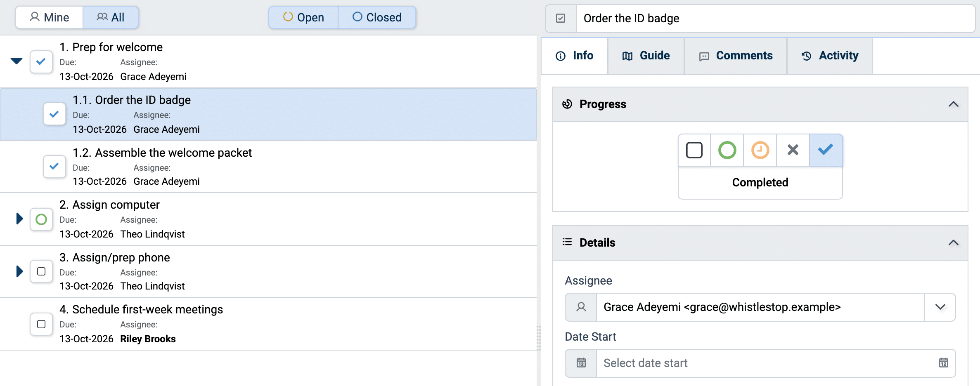Toggle the Open tasks filter

pos(303,17)
